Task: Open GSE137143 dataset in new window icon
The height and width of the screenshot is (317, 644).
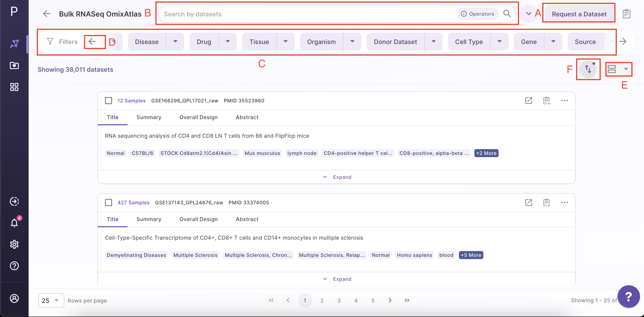Action: click(x=529, y=202)
